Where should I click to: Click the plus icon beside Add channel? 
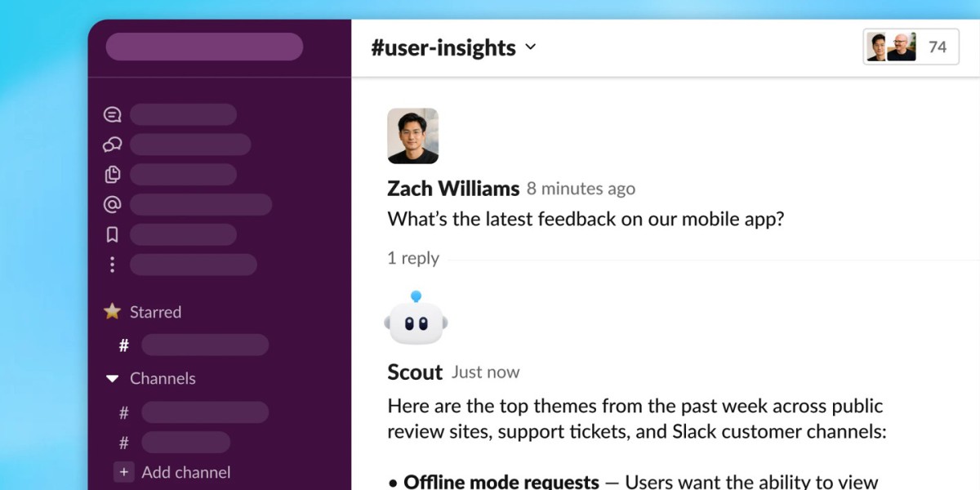coord(123,472)
